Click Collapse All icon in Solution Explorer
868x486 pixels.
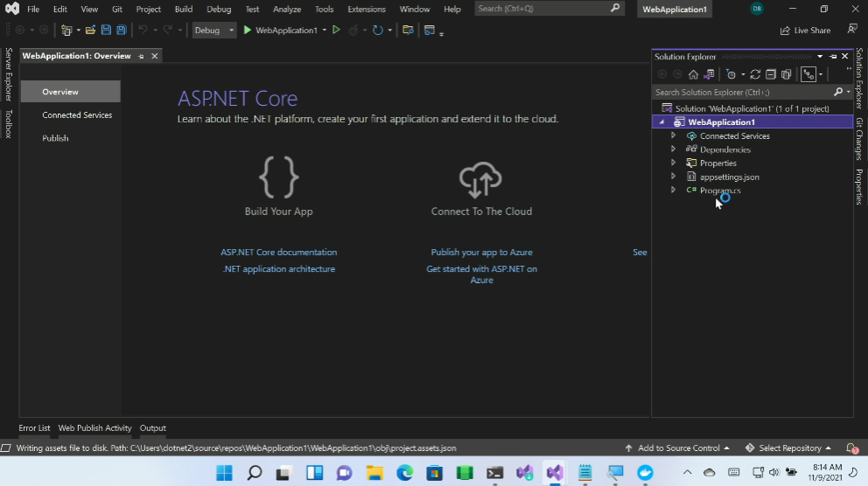[x=771, y=74]
